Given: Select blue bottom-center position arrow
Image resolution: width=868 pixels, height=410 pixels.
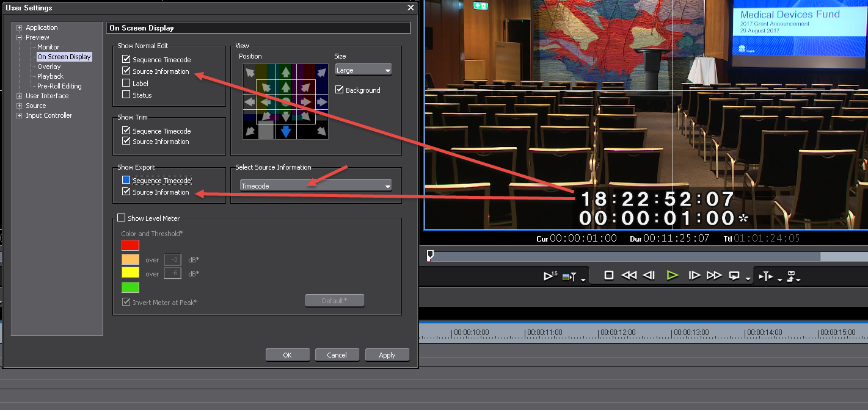Looking at the screenshot, I should pyautogui.click(x=285, y=131).
